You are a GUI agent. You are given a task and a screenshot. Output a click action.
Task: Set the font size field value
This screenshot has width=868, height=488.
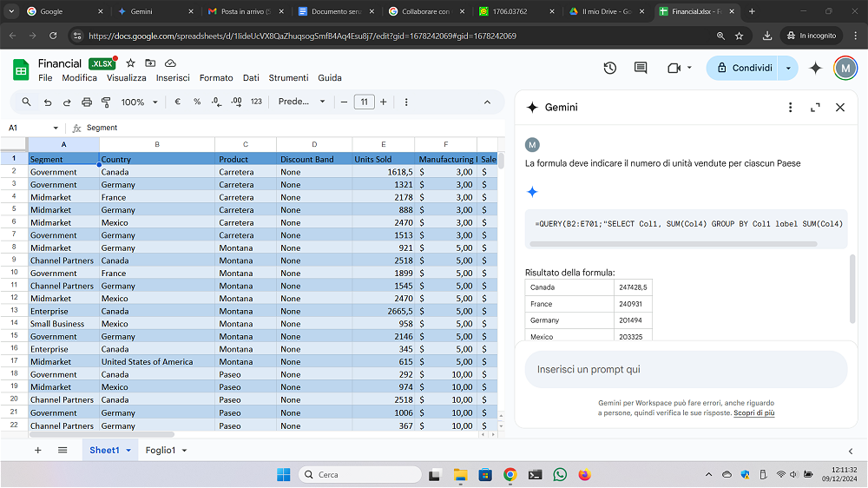(x=364, y=102)
